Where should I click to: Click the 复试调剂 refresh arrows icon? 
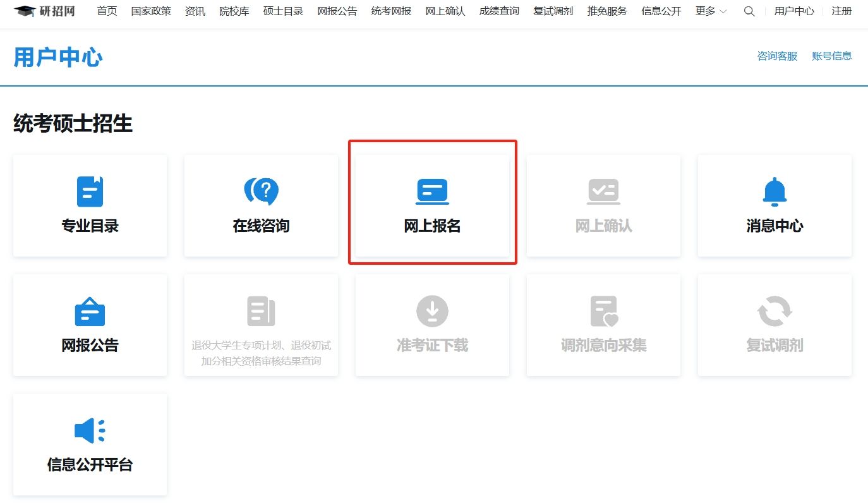[x=775, y=311]
